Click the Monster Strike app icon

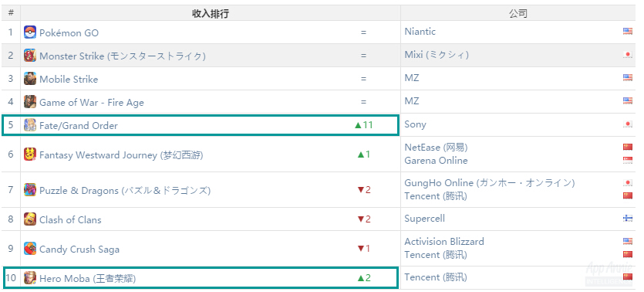click(30, 56)
